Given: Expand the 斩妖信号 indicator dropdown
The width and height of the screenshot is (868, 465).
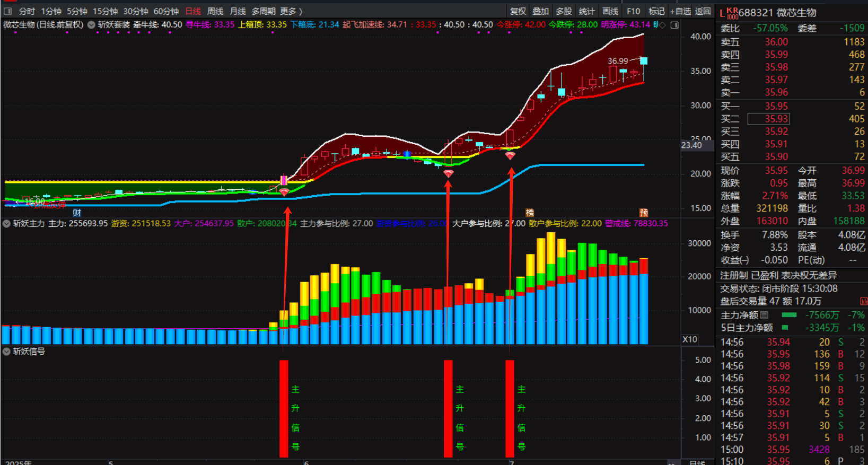Looking at the screenshot, I should pyautogui.click(x=7, y=352).
